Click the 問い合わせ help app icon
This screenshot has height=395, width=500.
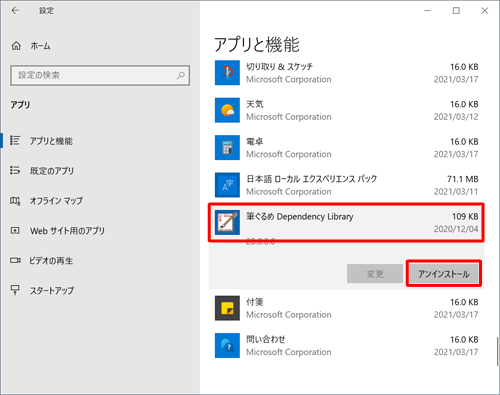click(227, 345)
